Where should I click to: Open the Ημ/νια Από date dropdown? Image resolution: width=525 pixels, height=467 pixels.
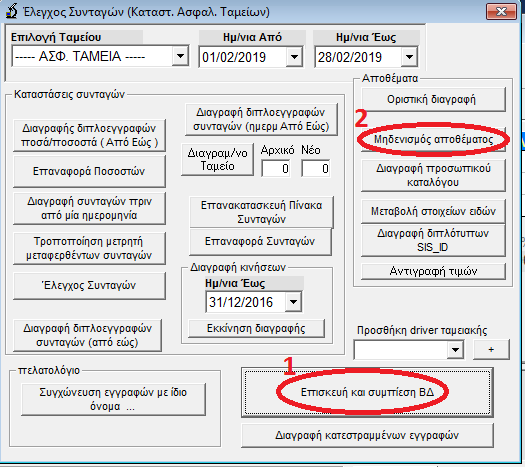(x=294, y=57)
